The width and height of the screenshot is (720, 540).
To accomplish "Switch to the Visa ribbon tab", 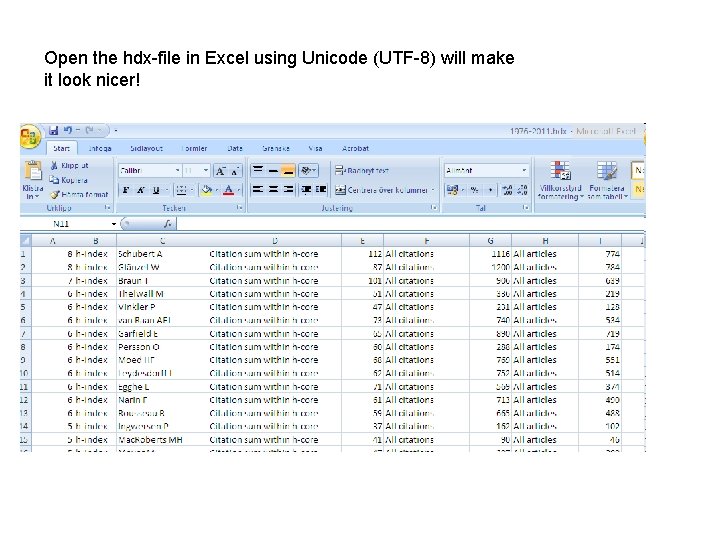I will pos(315,148).
